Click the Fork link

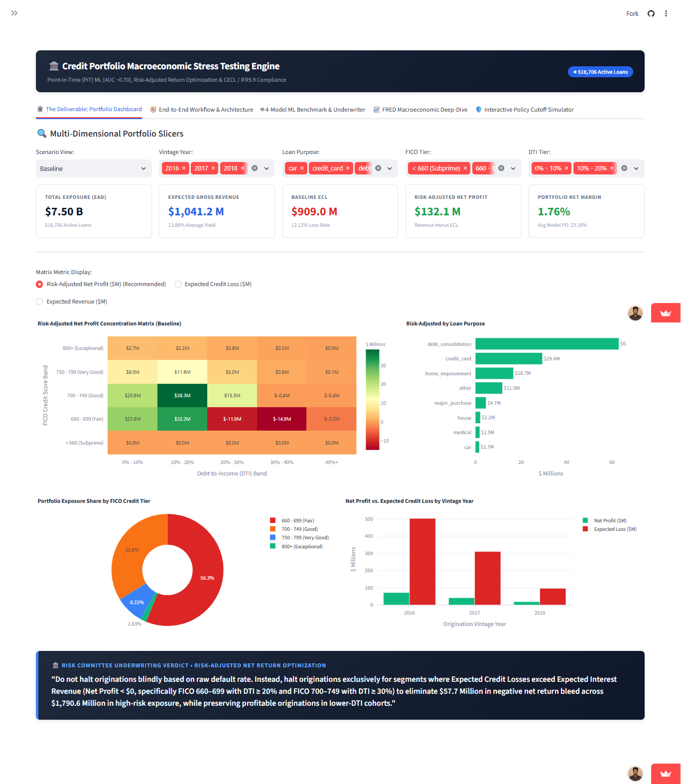632,13
